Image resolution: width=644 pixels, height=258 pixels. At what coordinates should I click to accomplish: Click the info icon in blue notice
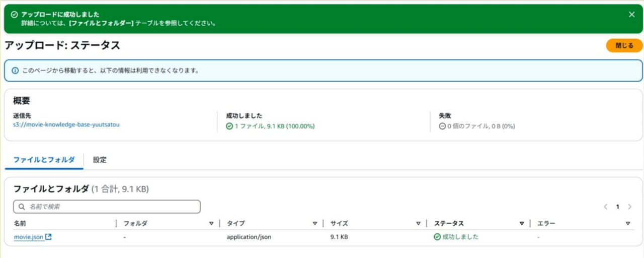point(15,71)
